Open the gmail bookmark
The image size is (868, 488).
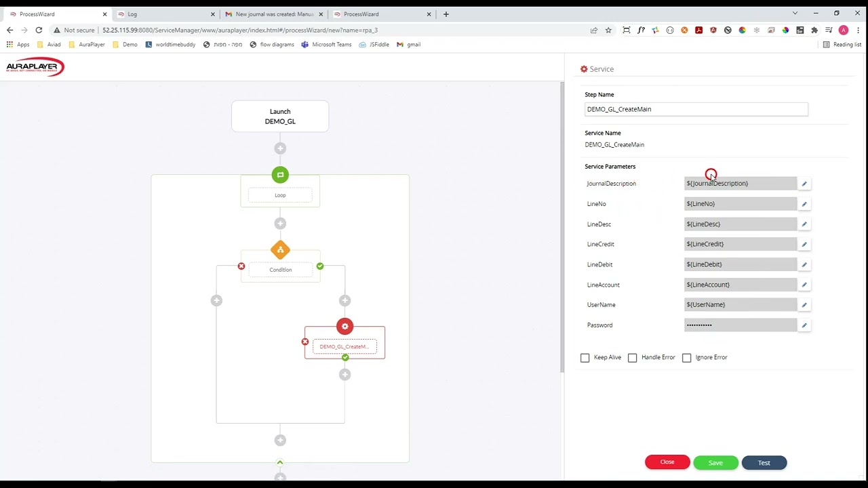click(409, 45)
